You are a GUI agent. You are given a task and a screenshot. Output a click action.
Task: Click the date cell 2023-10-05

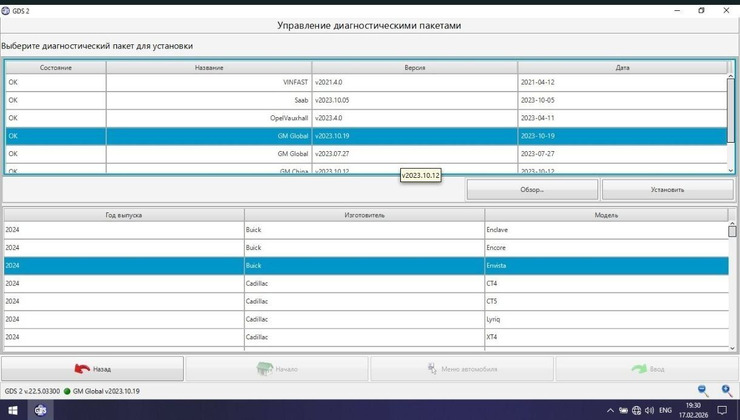622,100
